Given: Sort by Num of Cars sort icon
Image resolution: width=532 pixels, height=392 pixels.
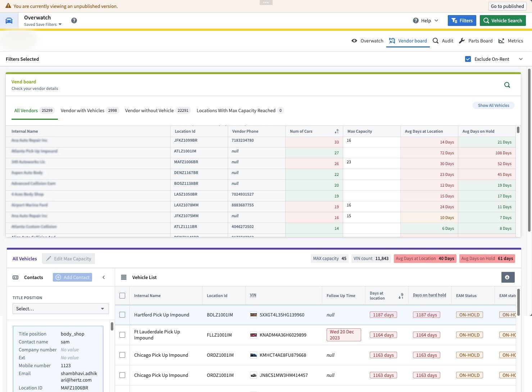Looking at the screenshot, I should point(337,131).
